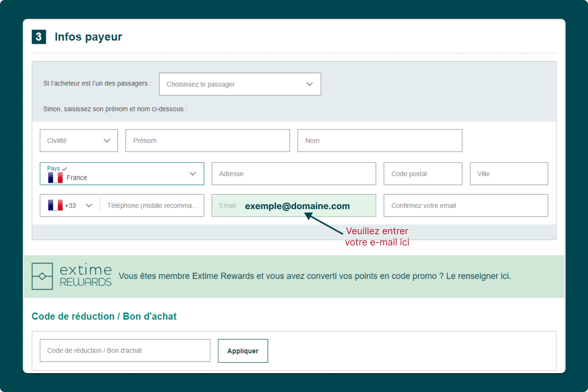The height and width of the screenshot is (392, 588).
Task: Click the Ville input box
Action: (x=509, y=174)
